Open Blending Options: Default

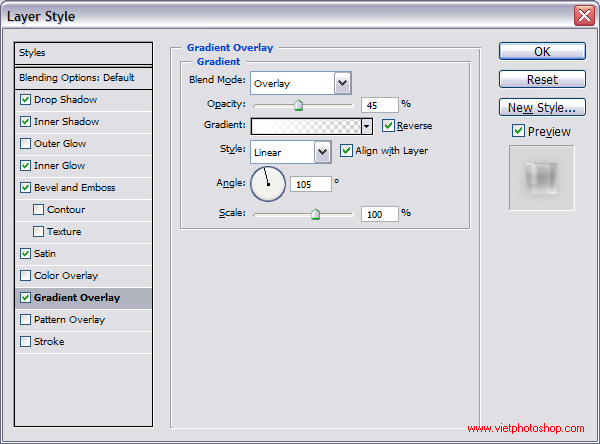[76, 78]
